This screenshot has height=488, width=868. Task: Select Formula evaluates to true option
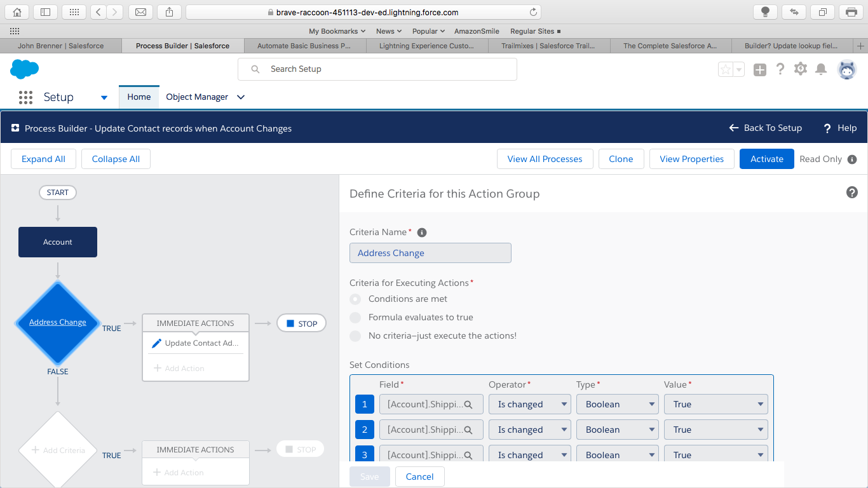tap(355, 317)
